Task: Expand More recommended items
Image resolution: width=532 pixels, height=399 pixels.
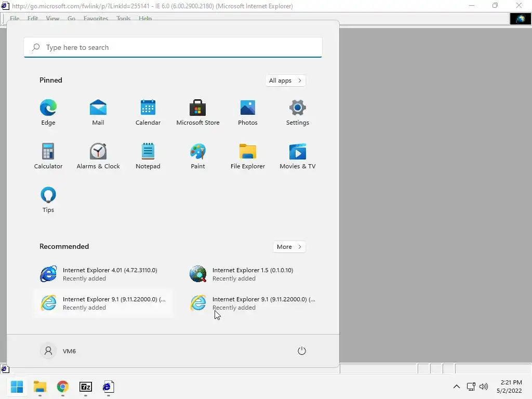Action: tap(289, 247)
